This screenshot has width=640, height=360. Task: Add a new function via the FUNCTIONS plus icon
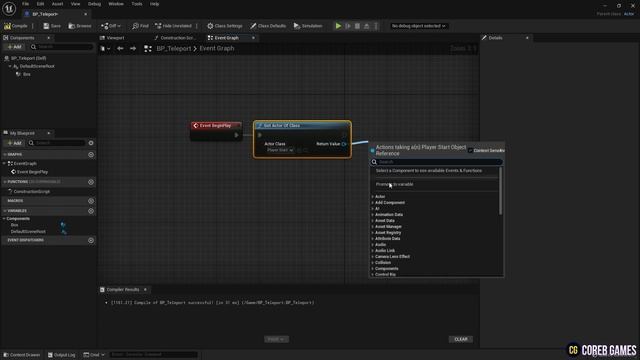pyautogui.click(x=91, y=182)
